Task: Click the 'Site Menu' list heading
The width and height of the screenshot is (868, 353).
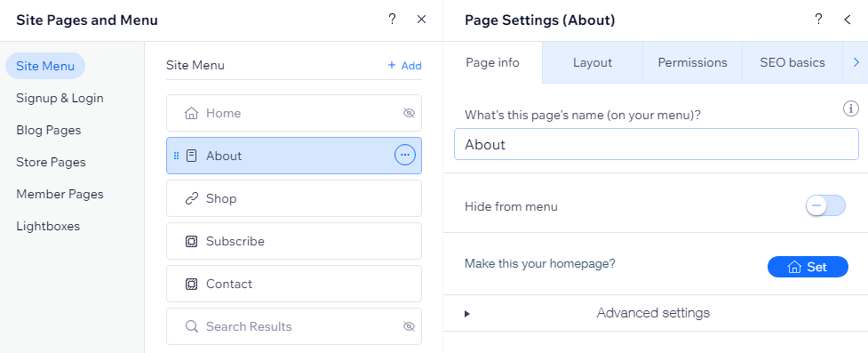Action: coord(195,66)
